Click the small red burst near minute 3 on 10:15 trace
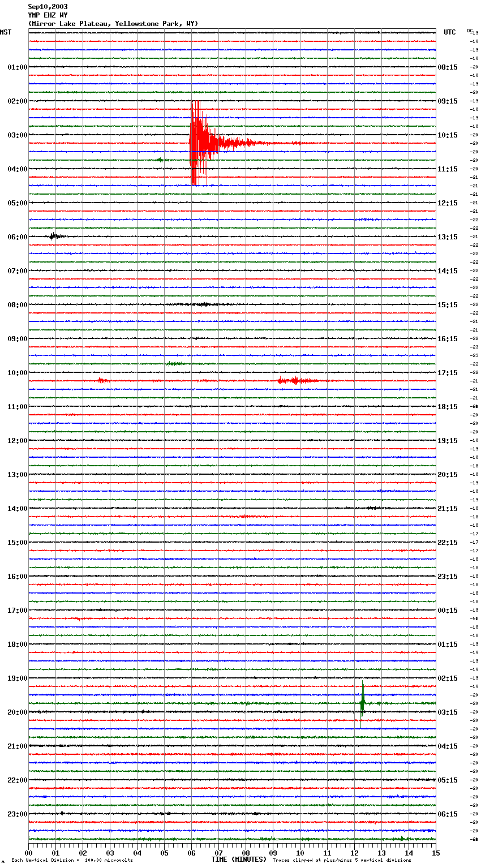 pos(102,381)
